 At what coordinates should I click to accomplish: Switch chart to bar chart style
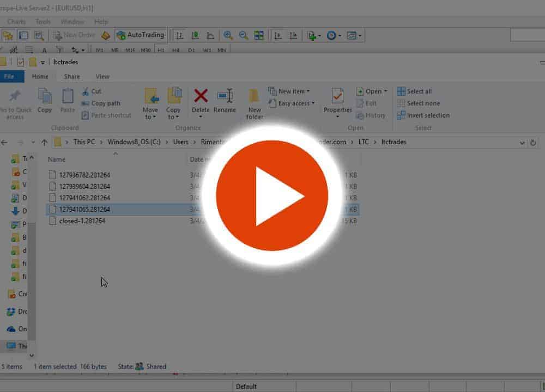click(x=180, y=35)
